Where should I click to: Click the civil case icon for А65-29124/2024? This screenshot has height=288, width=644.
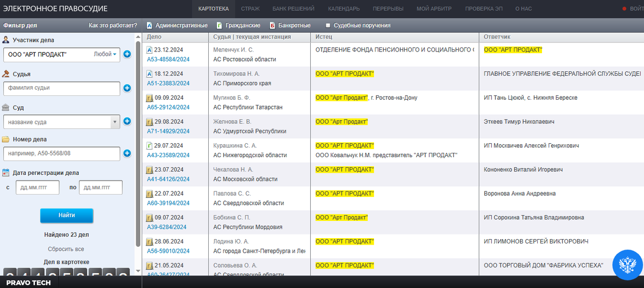coord(150,98)
